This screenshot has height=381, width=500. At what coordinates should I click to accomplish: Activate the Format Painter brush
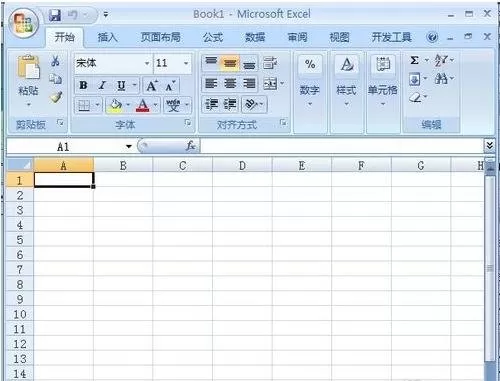point(55,97)
